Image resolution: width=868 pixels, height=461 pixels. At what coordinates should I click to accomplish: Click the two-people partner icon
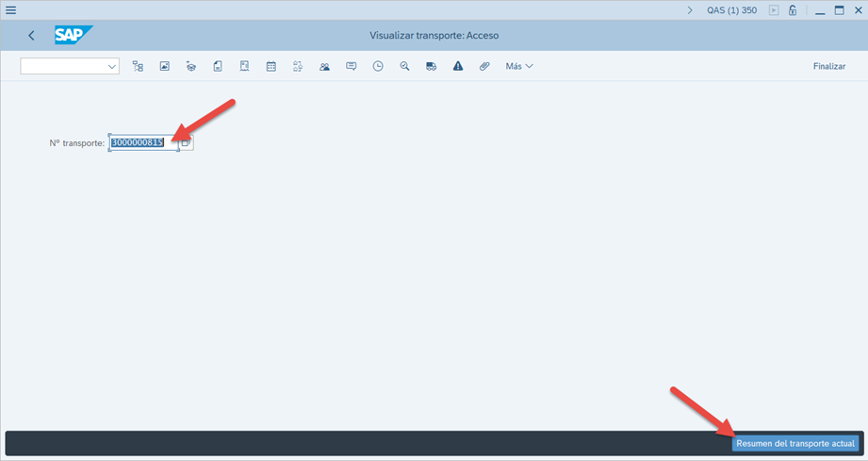click(324, 67)
